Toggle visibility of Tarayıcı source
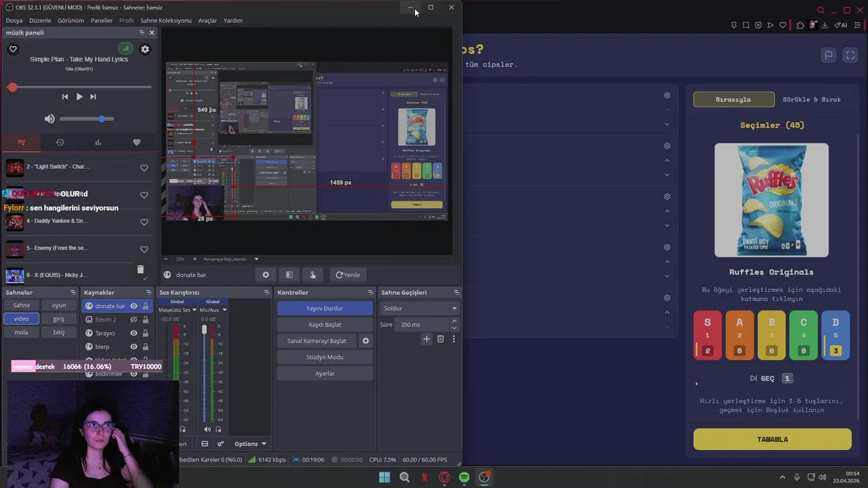Image resolution: width=868 pixels, height=488 pixels. 134,333
